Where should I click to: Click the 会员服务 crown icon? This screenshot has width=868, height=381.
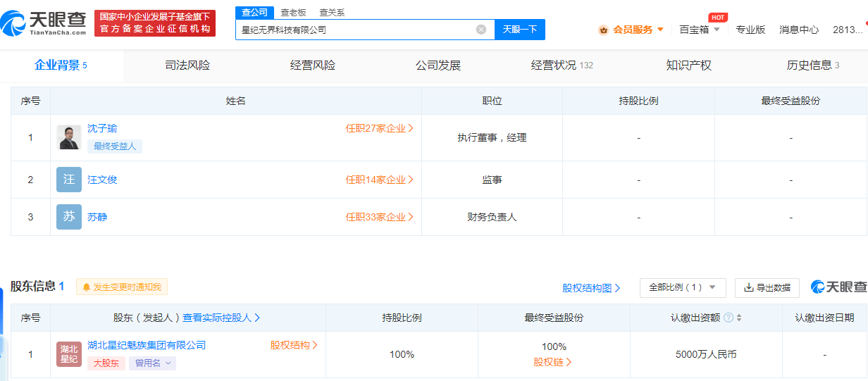click(x=603, y=30)
